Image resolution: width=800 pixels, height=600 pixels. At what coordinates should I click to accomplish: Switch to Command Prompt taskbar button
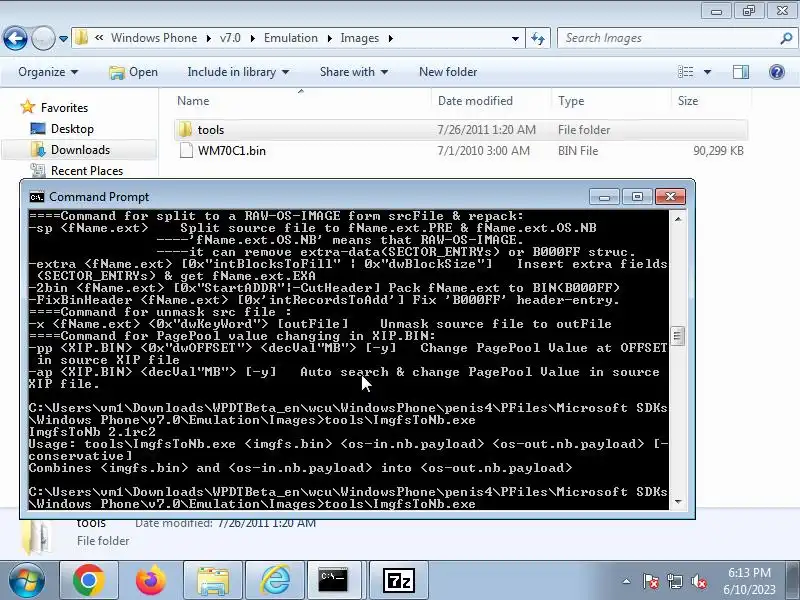pos(334,581)
